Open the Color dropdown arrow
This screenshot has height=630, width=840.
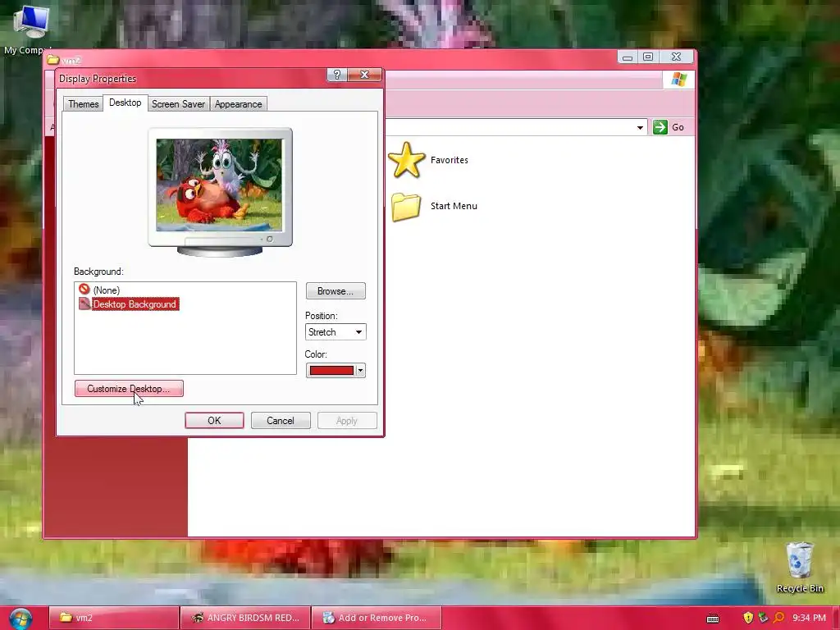(361, 370)
